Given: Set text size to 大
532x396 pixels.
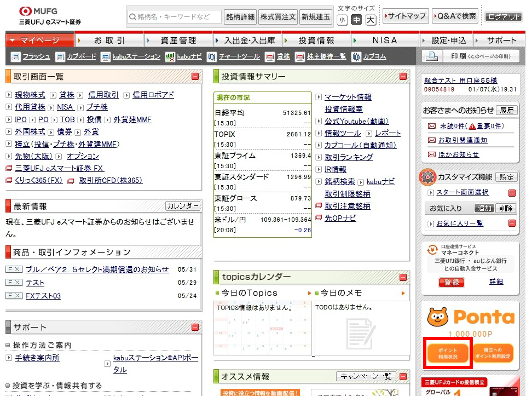Looking at the screenshot, I should tap(371, 20).
